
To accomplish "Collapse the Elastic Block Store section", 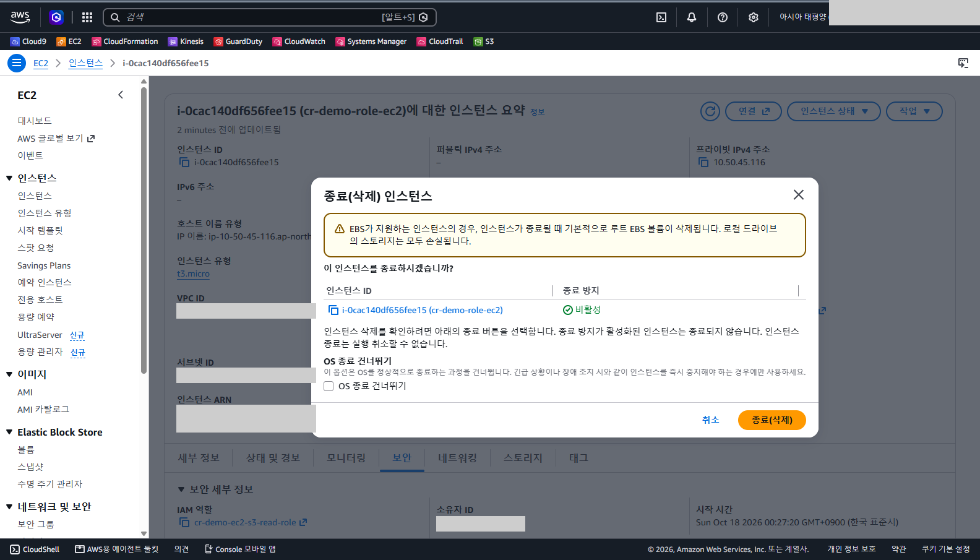I will click(9, 432).
